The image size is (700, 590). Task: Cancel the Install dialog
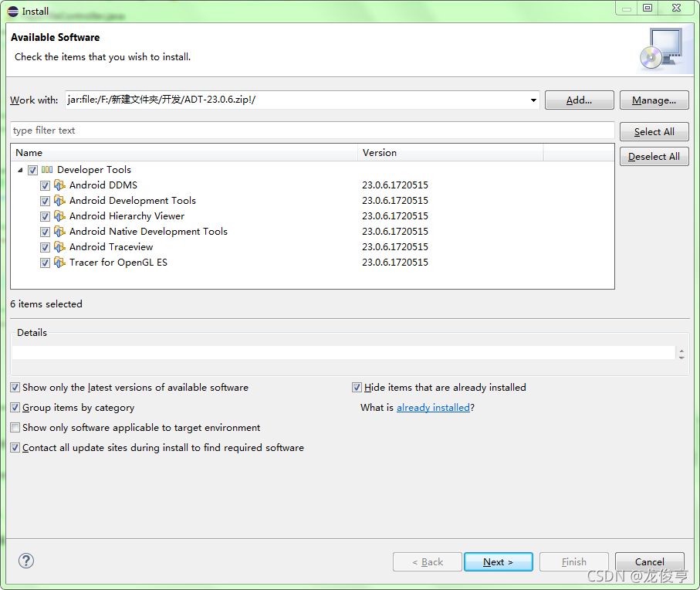(650, 562)
